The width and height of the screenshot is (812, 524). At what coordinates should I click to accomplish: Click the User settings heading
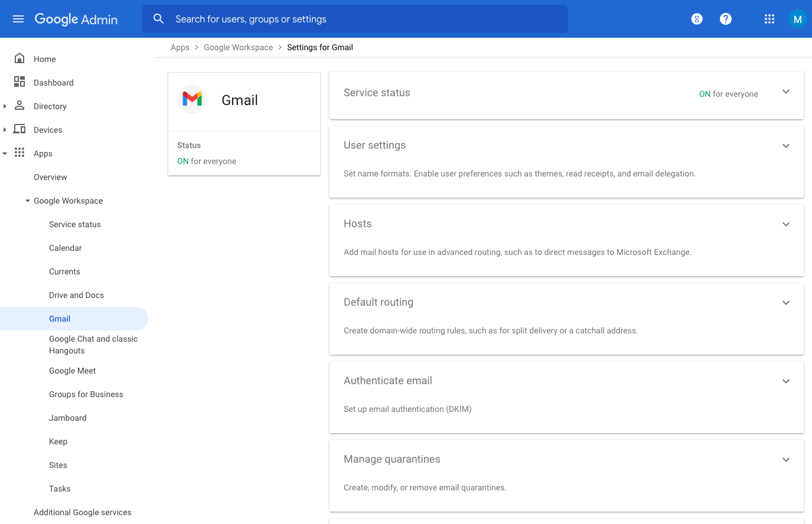(374, 145)
